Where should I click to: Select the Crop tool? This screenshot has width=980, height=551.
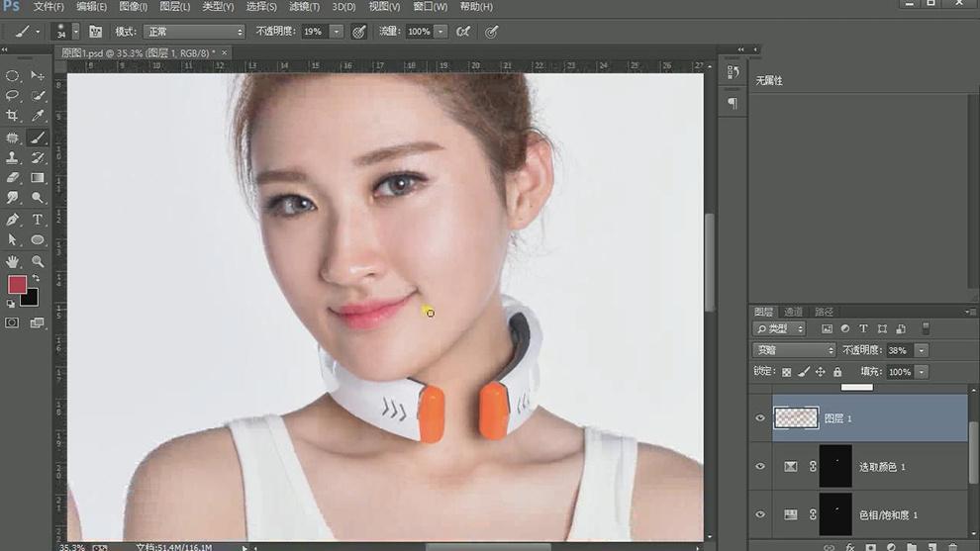[x=13, y=117]
